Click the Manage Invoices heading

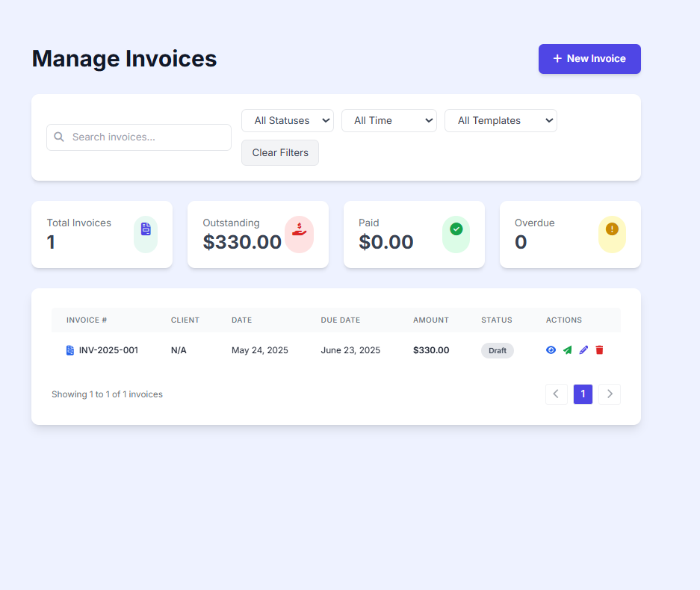tap(124, 58)
